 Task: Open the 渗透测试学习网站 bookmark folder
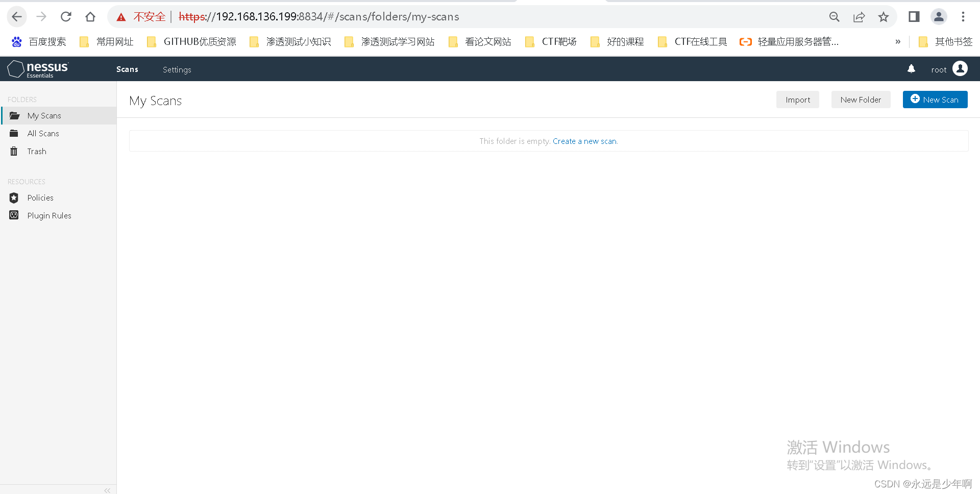coord(389,42)
